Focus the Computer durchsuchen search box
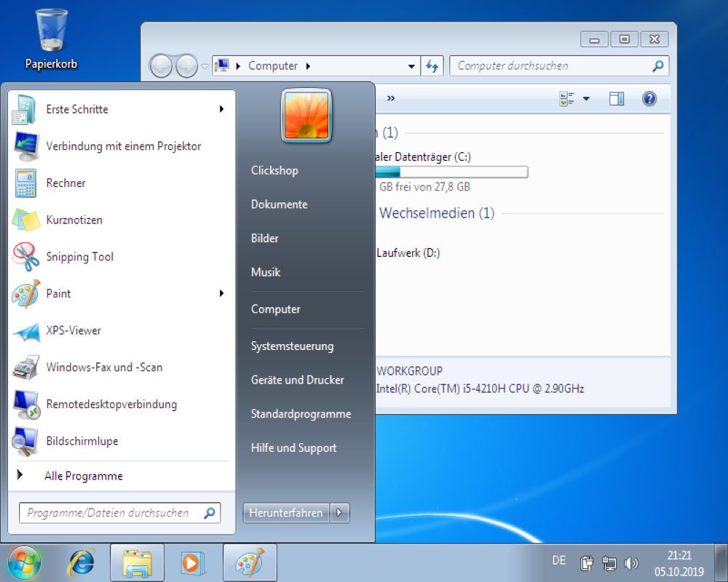 559,66
